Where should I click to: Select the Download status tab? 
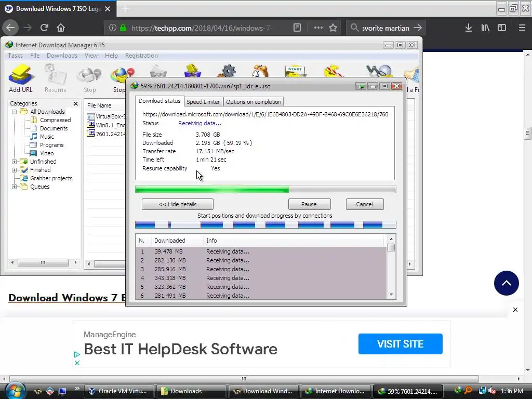pos(160,101)
